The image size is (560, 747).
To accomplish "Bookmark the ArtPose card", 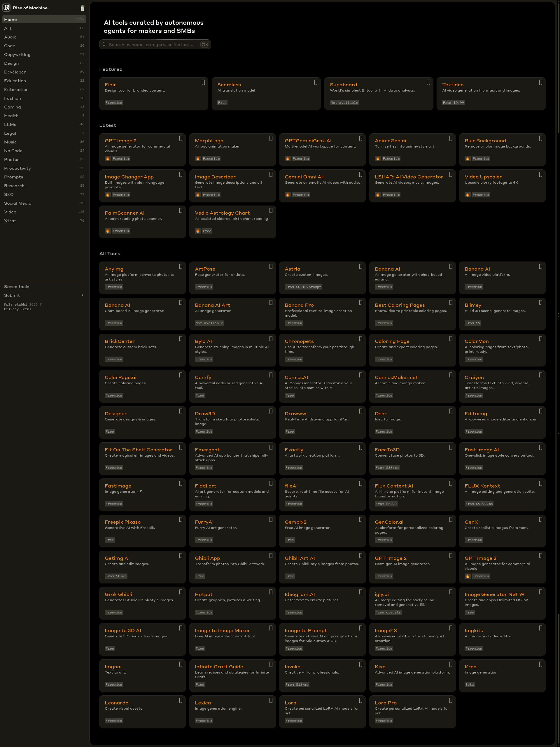I will [x=271, y=266].
